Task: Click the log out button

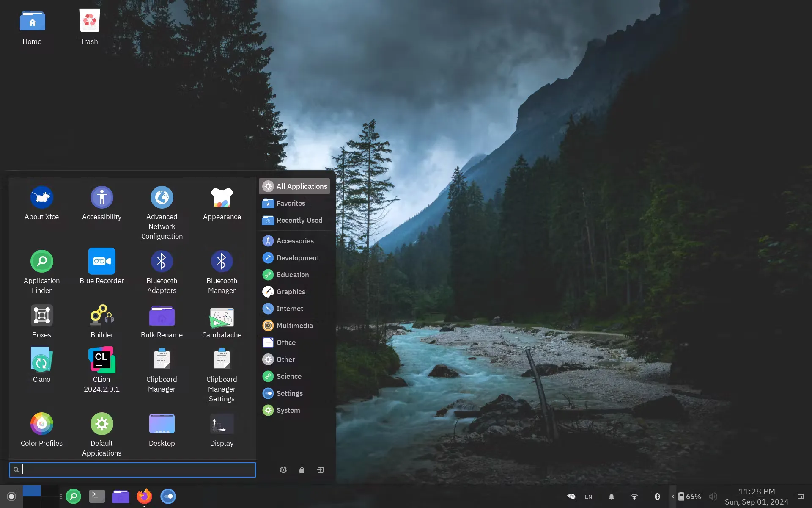Action: point(320,470)
